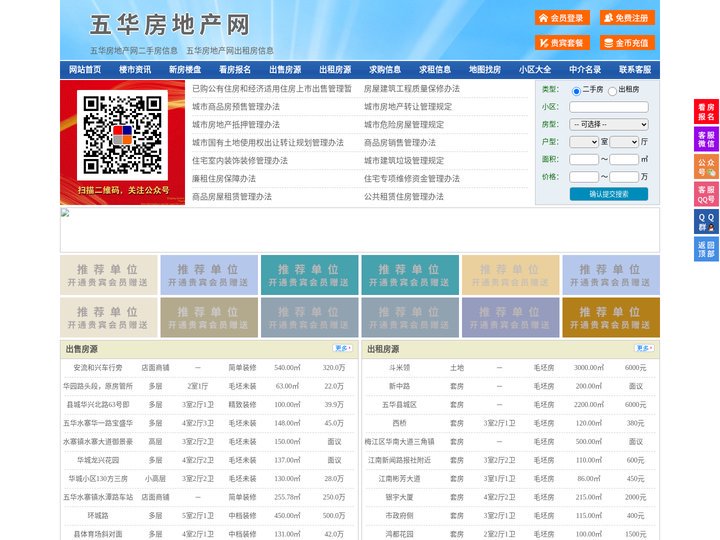
Task: Click the broken banner image icon
Action: tap(65, 213)
